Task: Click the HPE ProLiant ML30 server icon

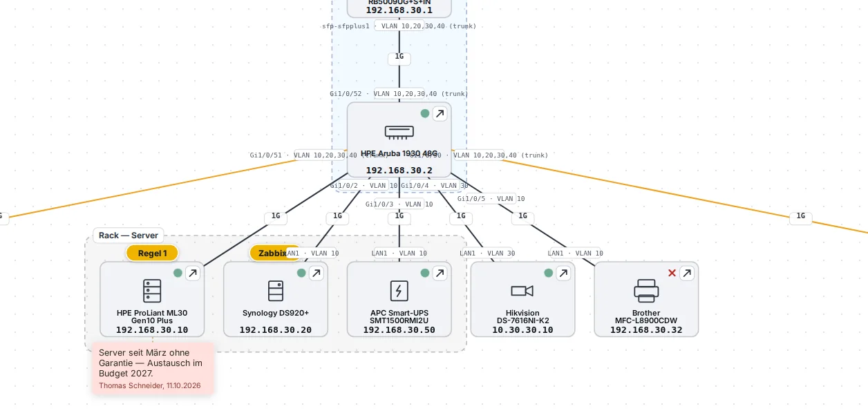Action: click(152, 291)
